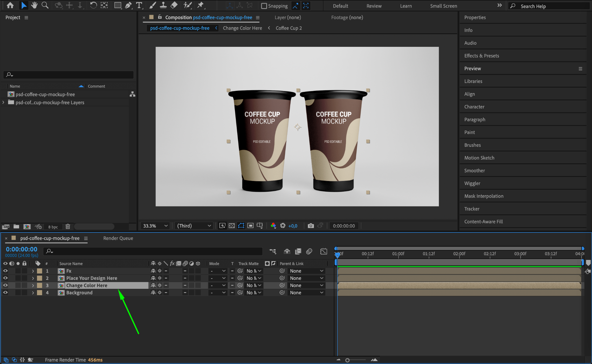Open the Review workspace
Screen dimensions: 592x364
tap(374, 6)
